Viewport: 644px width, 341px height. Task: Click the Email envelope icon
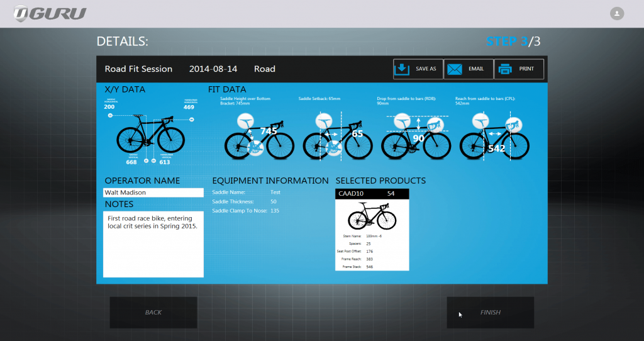pos(455,69)
